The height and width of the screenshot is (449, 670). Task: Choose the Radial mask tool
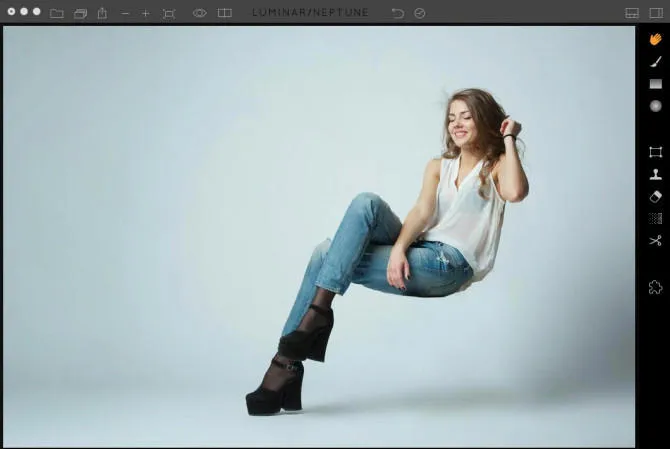point(655,106)
